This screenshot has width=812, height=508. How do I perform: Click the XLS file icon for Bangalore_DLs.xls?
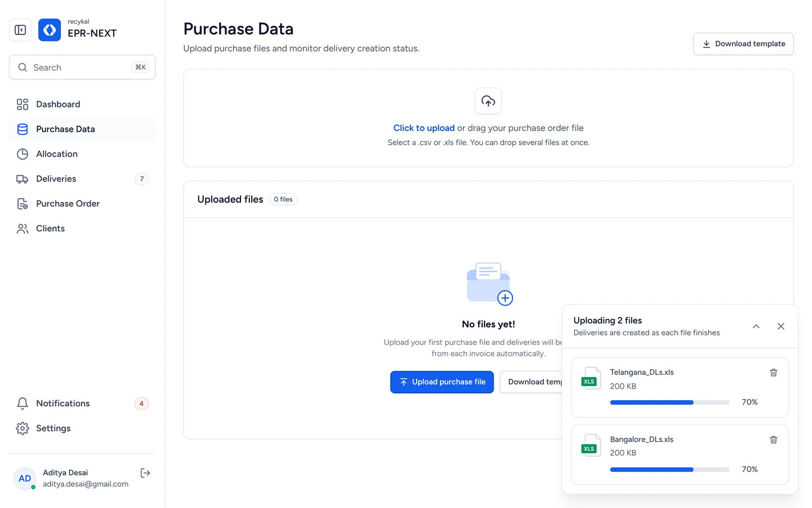591,445
